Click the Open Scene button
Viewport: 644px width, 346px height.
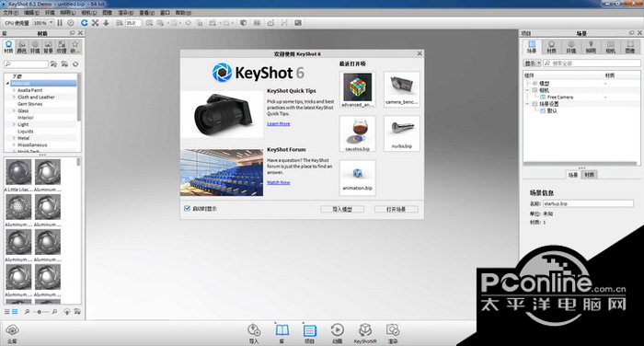tap(396, 209)
